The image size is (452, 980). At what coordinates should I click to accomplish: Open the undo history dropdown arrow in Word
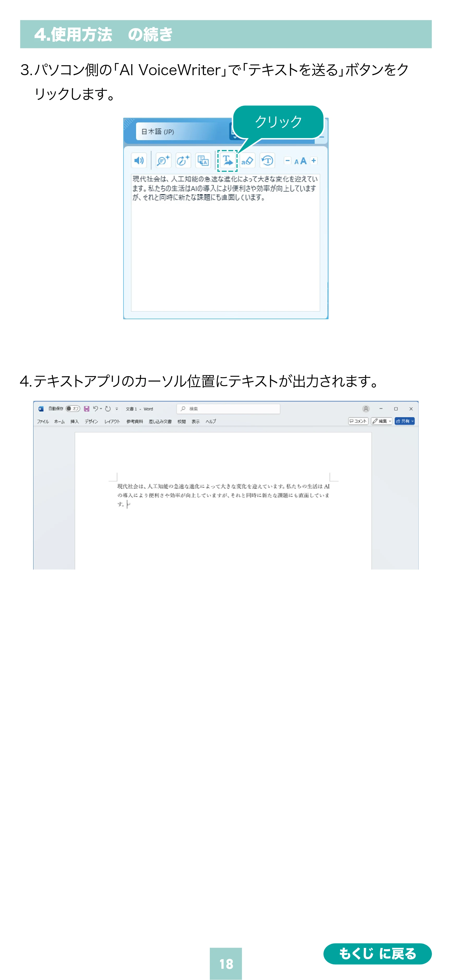click(101, 409)
